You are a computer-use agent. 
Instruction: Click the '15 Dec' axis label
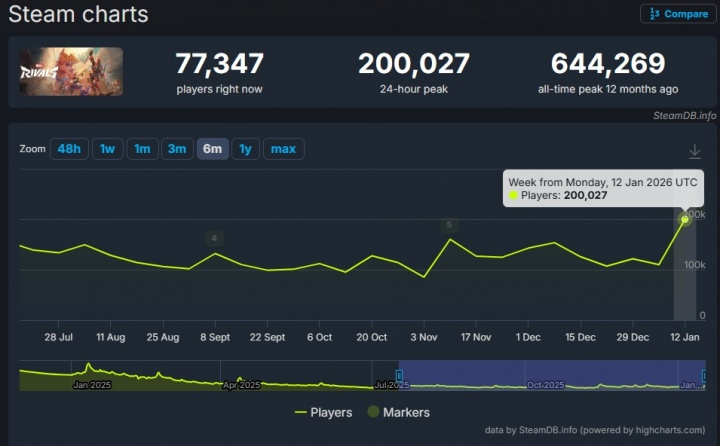click(580, 337)
